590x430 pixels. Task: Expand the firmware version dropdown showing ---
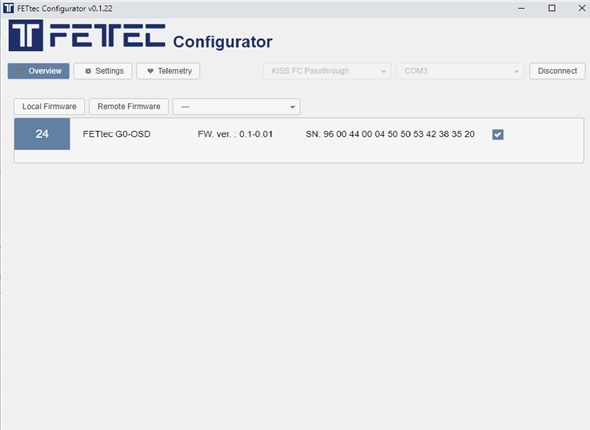(236, 107)
